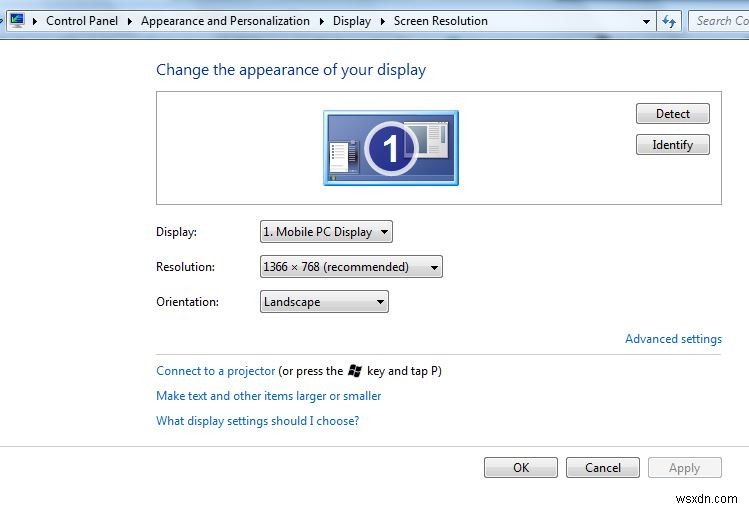Open What display settings should I choose link
This screenshot has width=749, height=509.
pyautogui.click(x=257, y=421)
